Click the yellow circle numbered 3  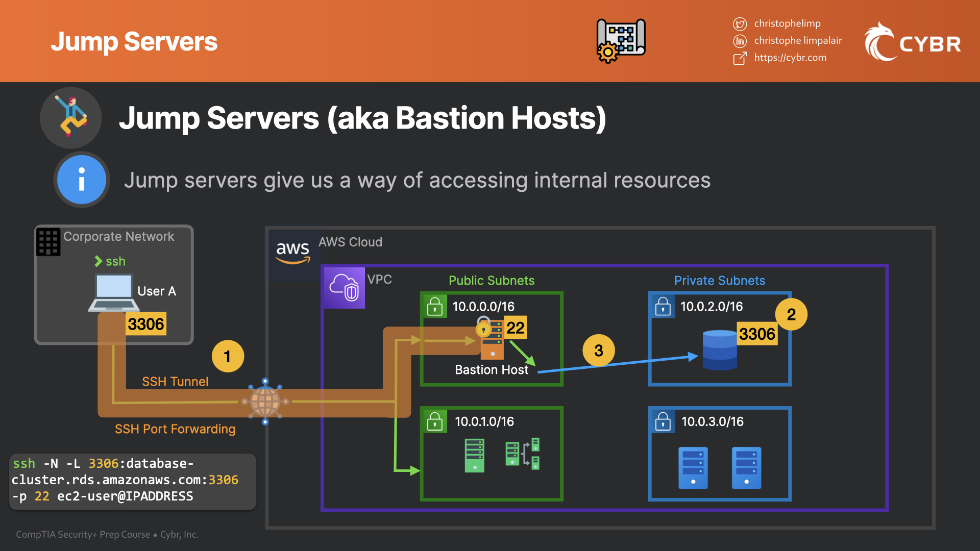click(599, 350)
